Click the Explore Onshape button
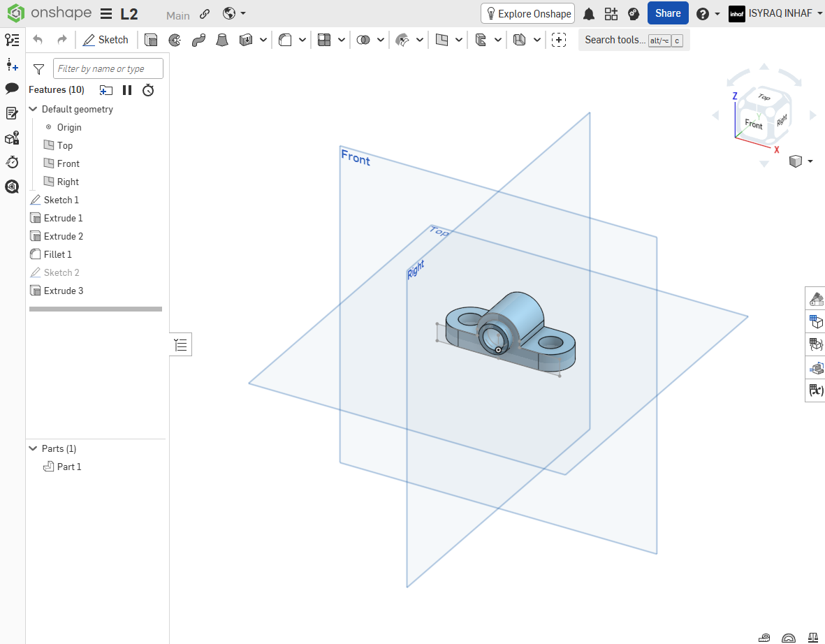The image size is (825, 644). (527, 14)
